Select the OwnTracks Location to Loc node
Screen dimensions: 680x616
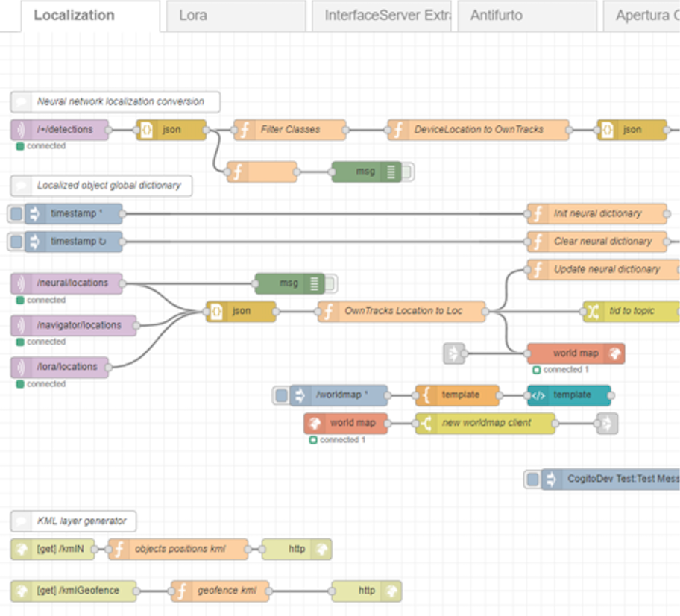coord(402,311)
